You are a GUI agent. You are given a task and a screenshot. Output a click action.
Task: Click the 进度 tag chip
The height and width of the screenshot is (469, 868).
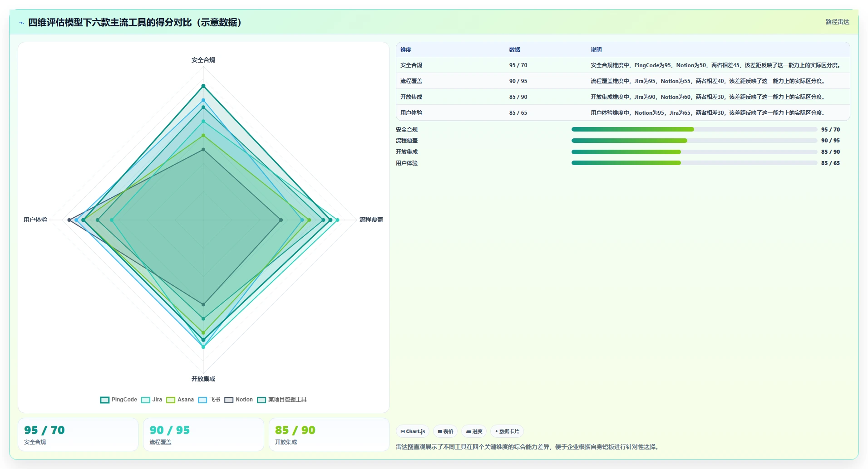(474, 431)
